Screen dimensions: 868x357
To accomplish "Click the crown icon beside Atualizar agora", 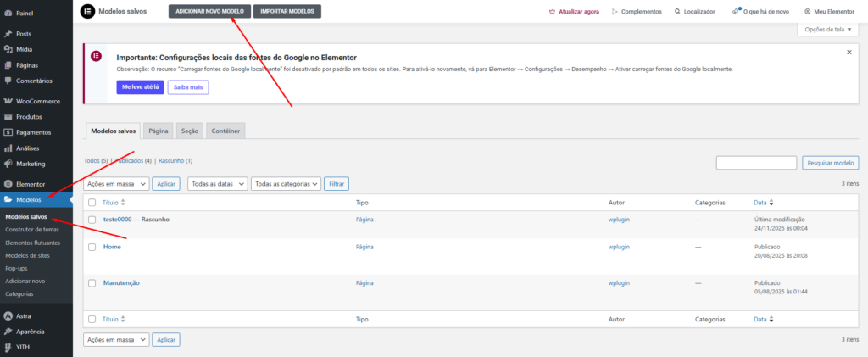I will 551,11.
